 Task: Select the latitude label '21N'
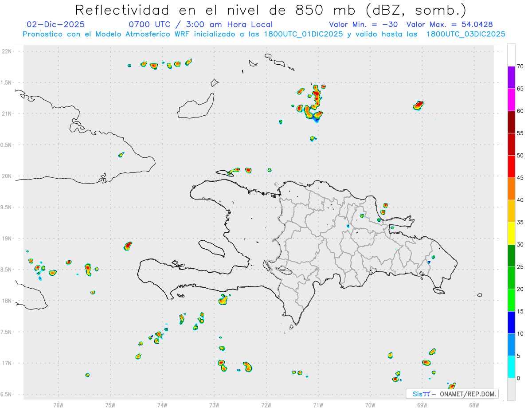8,114
